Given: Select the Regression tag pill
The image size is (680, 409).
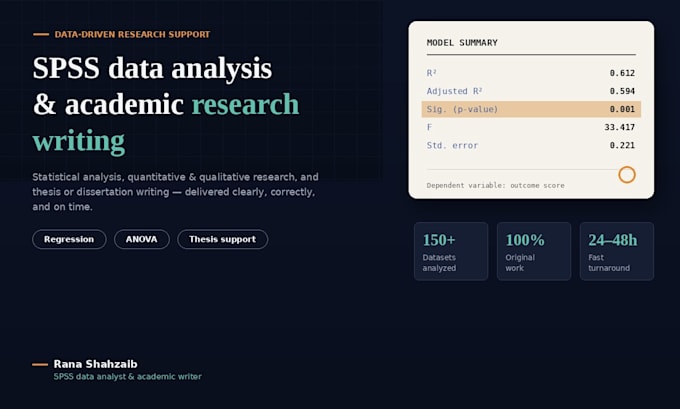Looking at the screenshot, I should click(69, 239).
